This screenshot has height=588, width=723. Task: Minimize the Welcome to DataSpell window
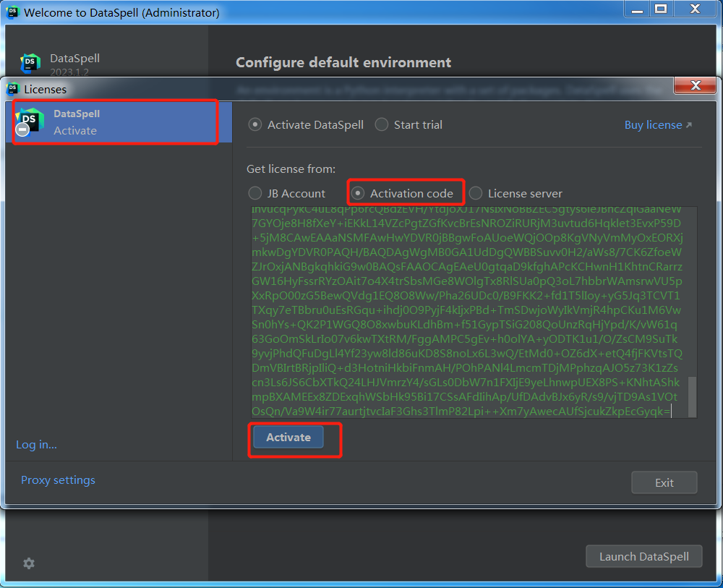[637, 9]
